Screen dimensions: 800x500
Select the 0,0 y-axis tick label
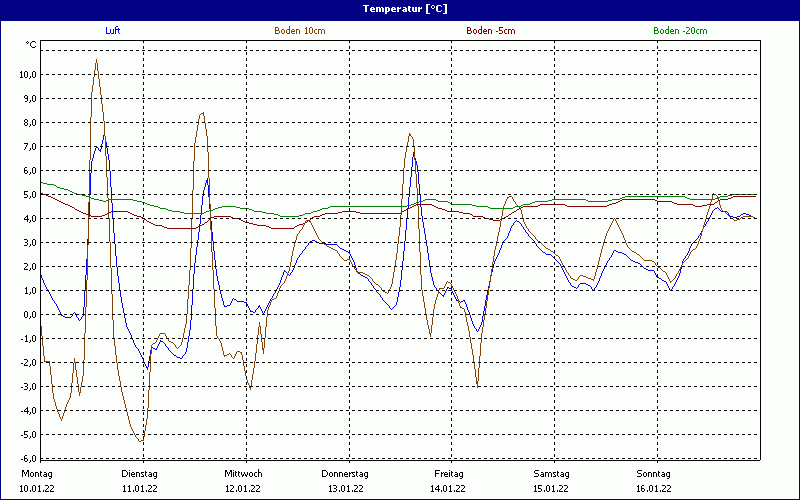point(28,315)
